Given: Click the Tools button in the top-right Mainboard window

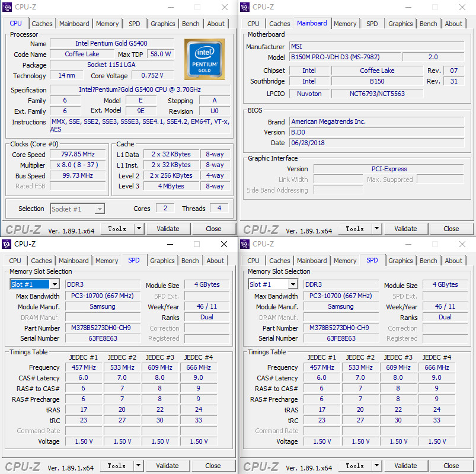Looking at the screenshot, I should pyautogui.click(x=355, y=229).
